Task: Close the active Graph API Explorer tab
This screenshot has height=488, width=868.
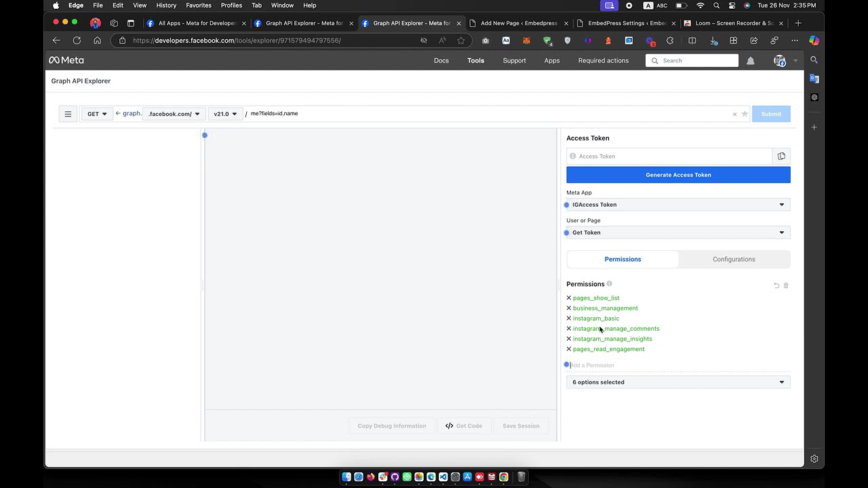Action: tap(458, 23)
